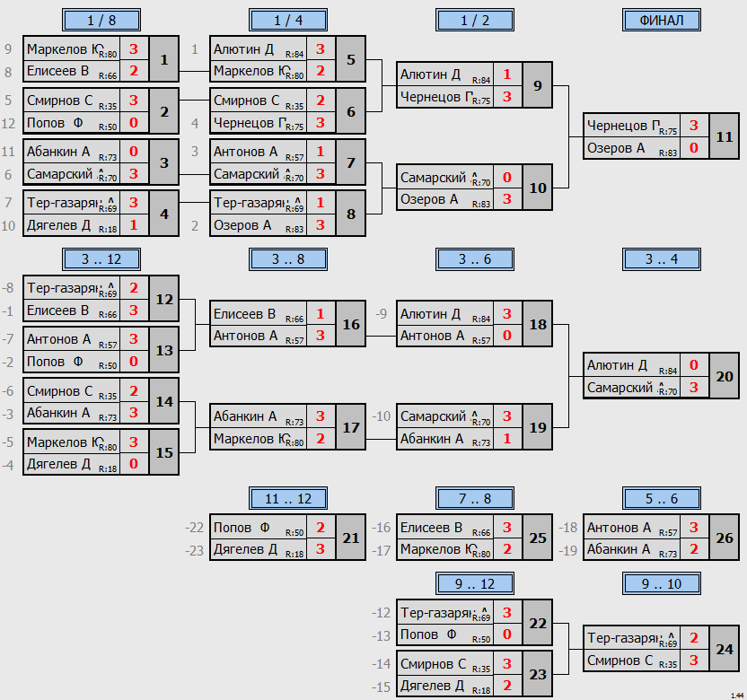This screenshot has height=700, width=747.
Task: Open match number 18 box
Action: (538, 324)
